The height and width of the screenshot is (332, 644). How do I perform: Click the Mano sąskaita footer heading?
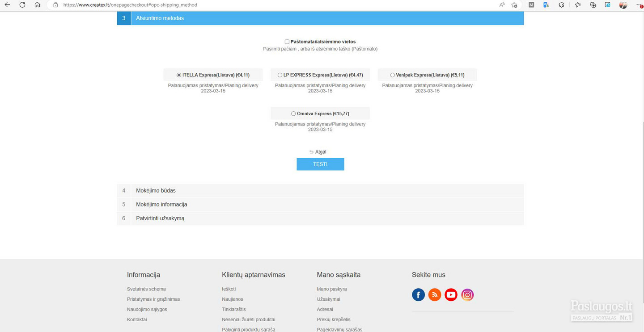(339, 275)
